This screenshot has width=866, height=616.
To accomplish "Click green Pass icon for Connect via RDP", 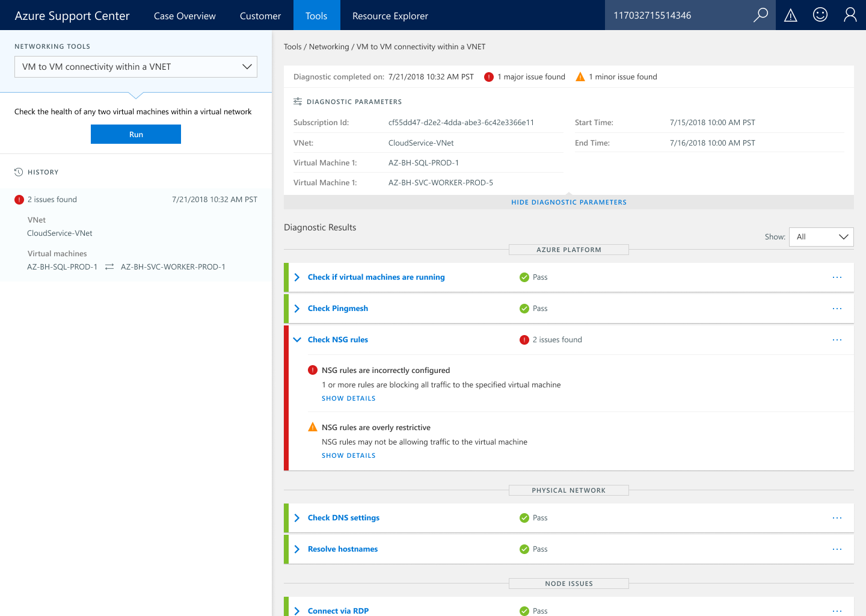I will 524,611.
